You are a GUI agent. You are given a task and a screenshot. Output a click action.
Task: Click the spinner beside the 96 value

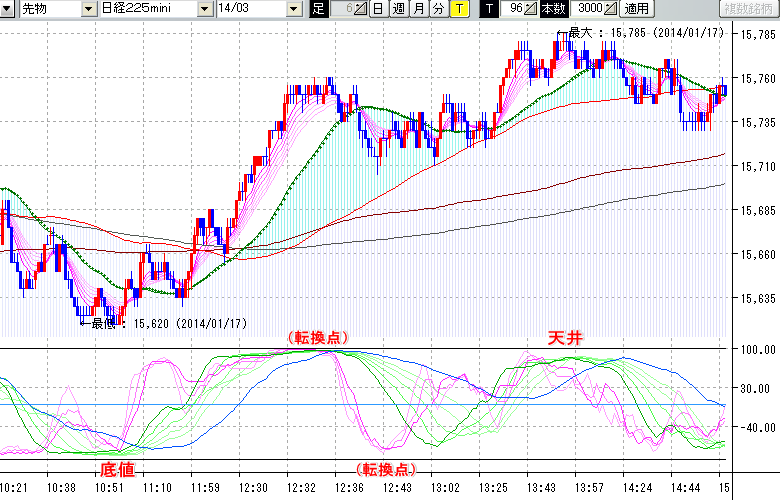click(530, 9)
